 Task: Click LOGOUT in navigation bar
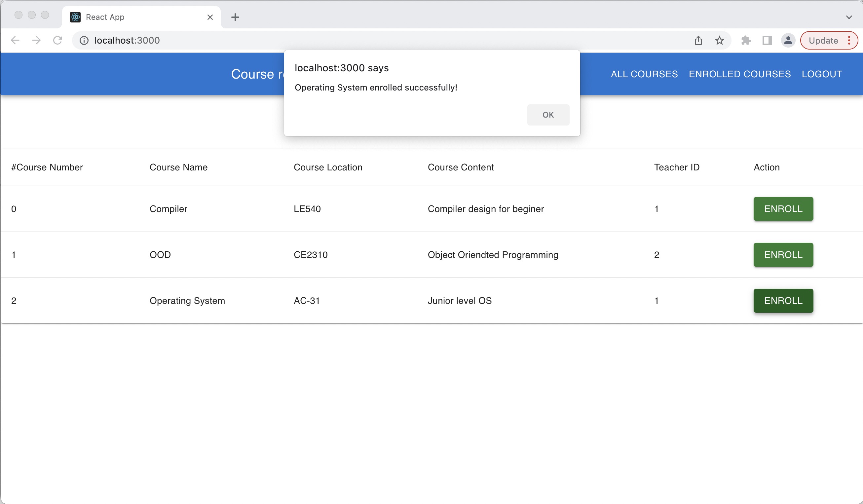tap(822, 74)
